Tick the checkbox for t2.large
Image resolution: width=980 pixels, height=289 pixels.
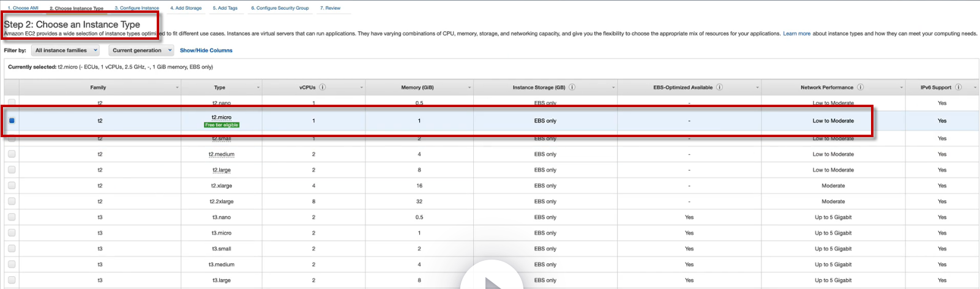[x=12, y=170]
